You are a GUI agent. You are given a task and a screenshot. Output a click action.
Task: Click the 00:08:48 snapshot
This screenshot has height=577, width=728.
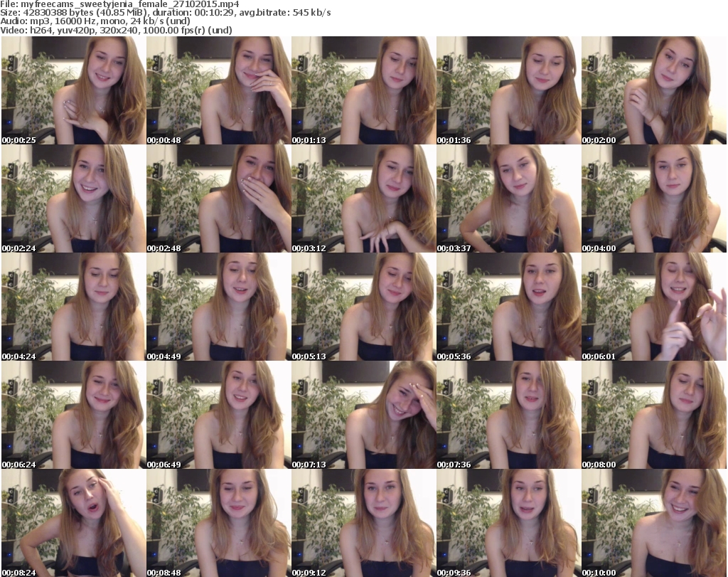219,523
